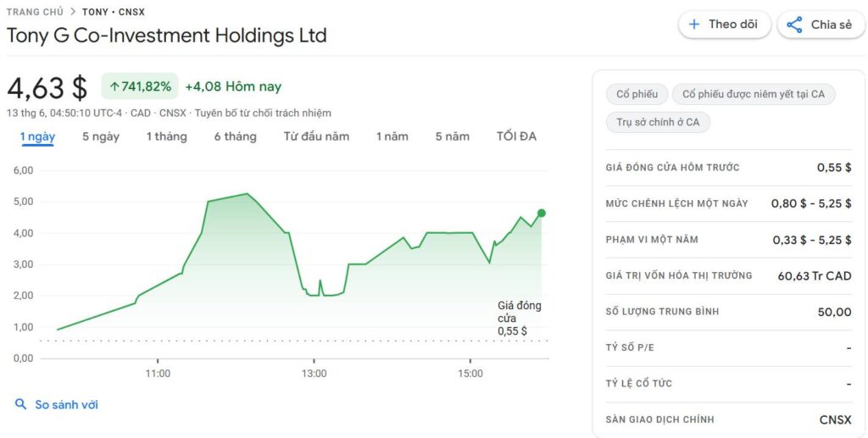
Task: Click the magnifier icon beside So sánh với
Action: 21,404
